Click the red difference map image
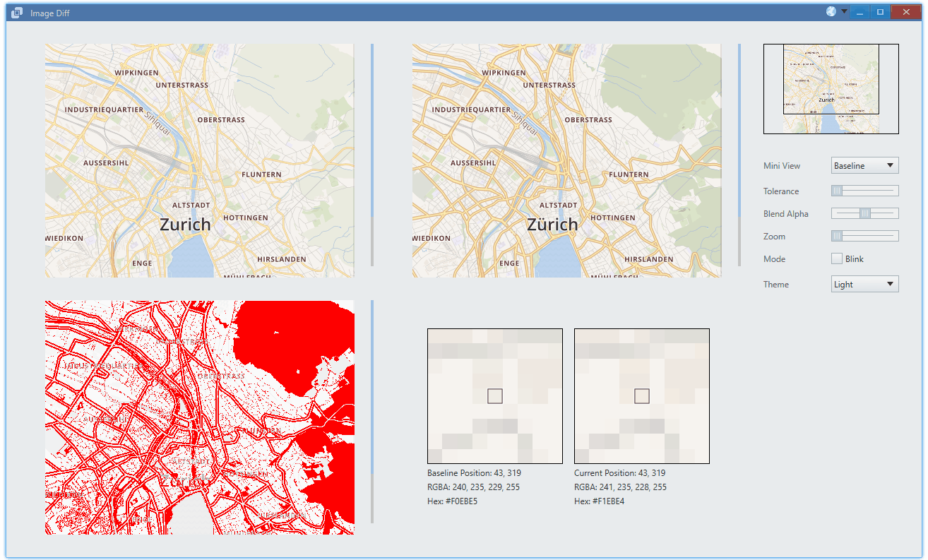 200,417
